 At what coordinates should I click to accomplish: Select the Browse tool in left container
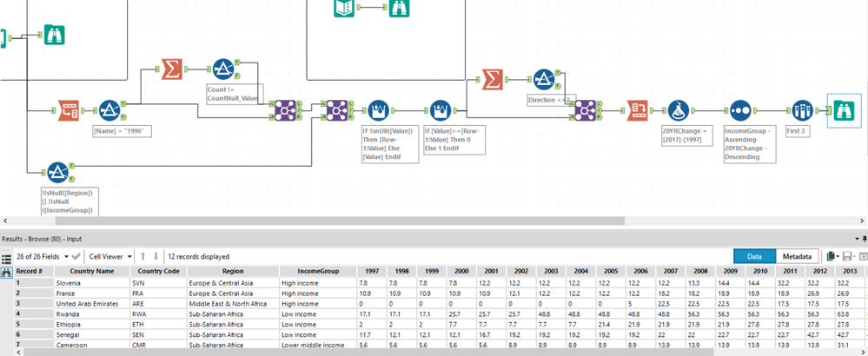[54, 36]
